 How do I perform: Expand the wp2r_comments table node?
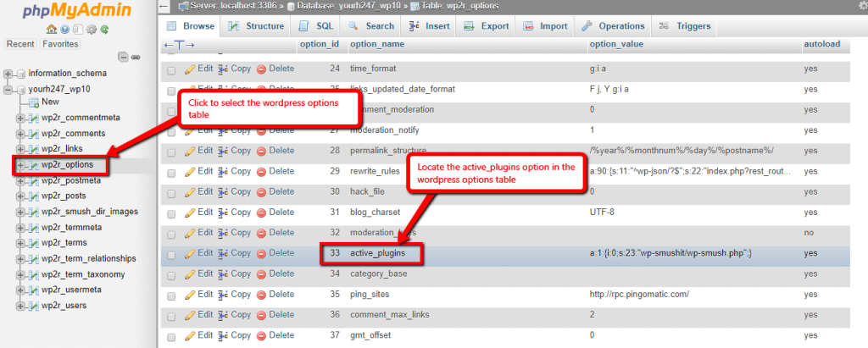[x=20, y=134]
